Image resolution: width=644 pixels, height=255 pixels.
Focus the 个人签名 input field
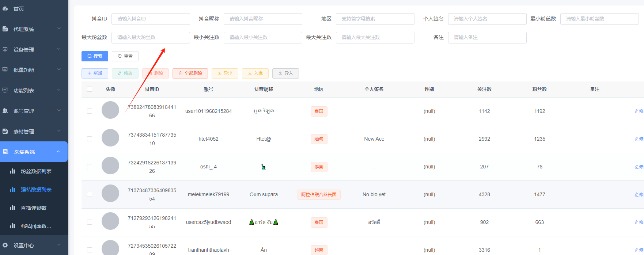pos(487,19)
